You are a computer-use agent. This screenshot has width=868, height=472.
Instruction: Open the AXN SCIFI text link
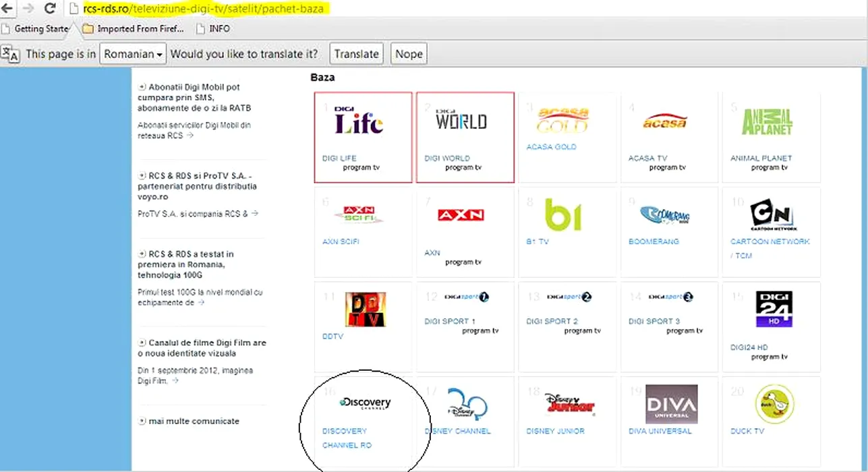tap(341, 241)
